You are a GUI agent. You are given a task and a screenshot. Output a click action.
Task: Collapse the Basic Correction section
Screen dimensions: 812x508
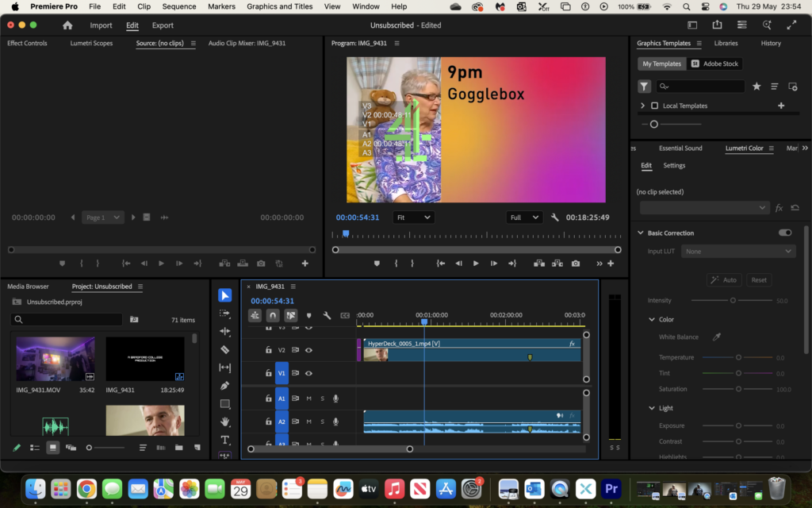pos(641,233)
